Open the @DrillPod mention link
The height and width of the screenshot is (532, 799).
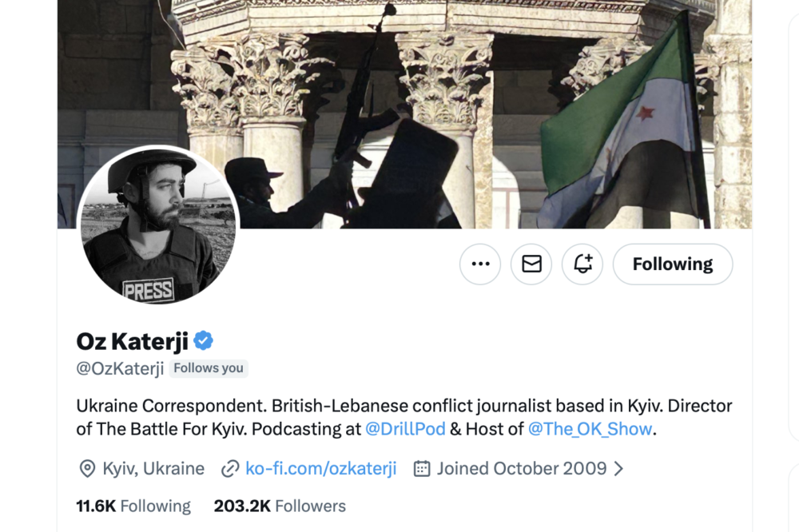coord(405,429)
